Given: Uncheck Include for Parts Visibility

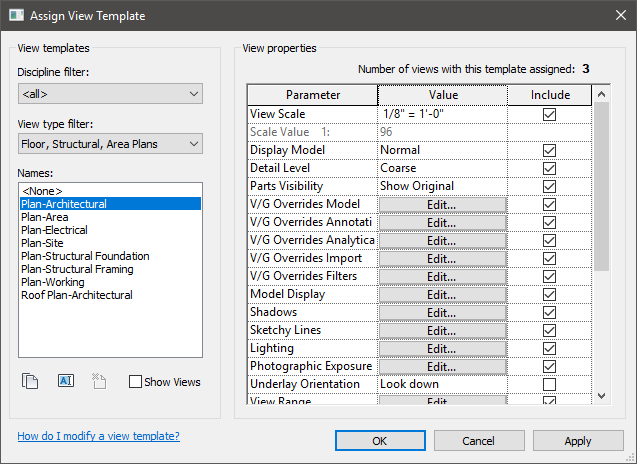Looking at the screenshot, I should pos(549,186).
